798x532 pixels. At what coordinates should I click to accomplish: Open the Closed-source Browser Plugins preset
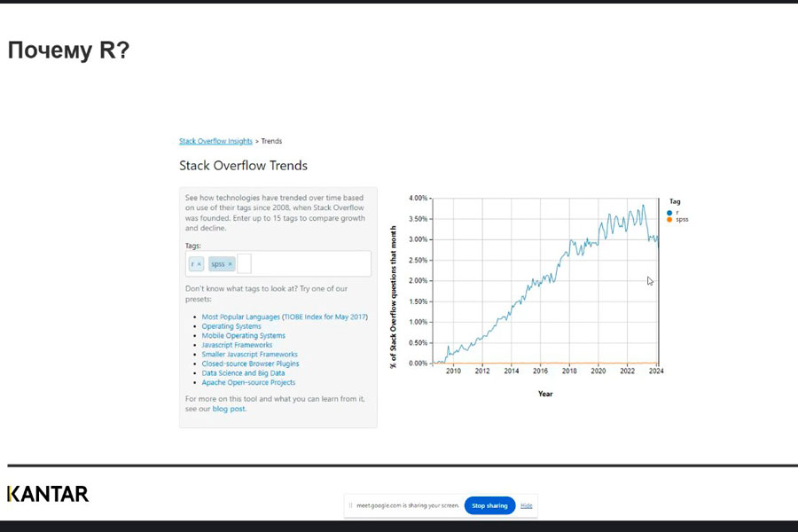tap(250, 364)
